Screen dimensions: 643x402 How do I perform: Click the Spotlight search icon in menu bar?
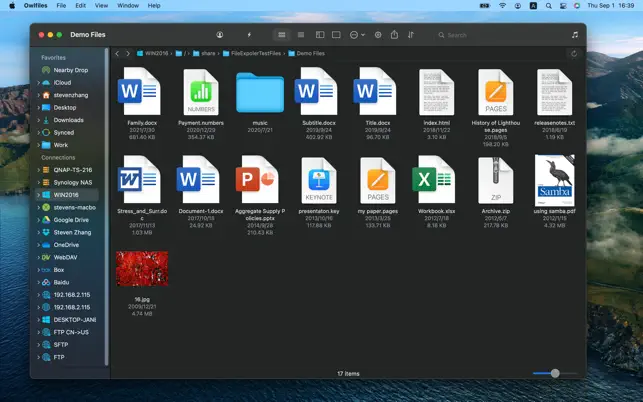(x=548, y=6)
